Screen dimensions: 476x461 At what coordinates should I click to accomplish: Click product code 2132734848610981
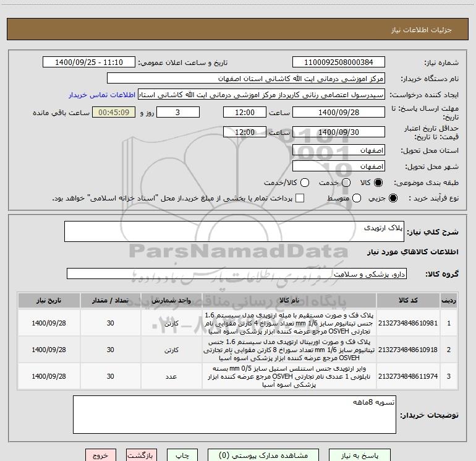coord(408,323)
